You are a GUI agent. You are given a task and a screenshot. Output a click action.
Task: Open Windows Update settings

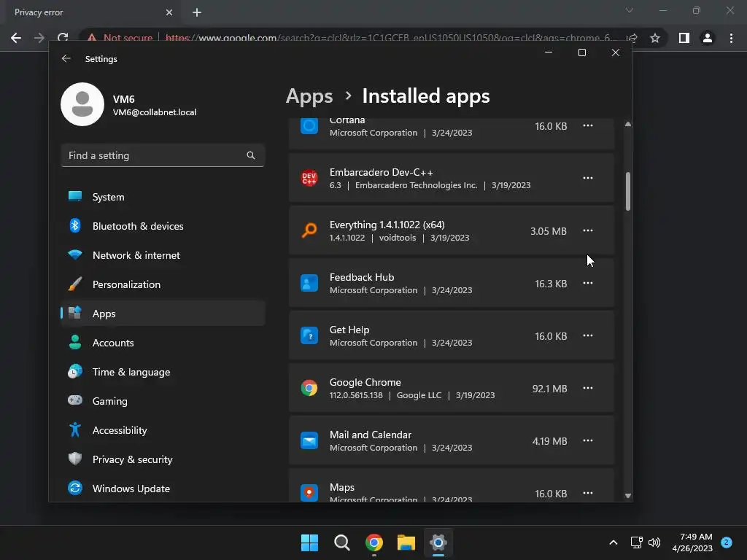(x=163, y=489)
